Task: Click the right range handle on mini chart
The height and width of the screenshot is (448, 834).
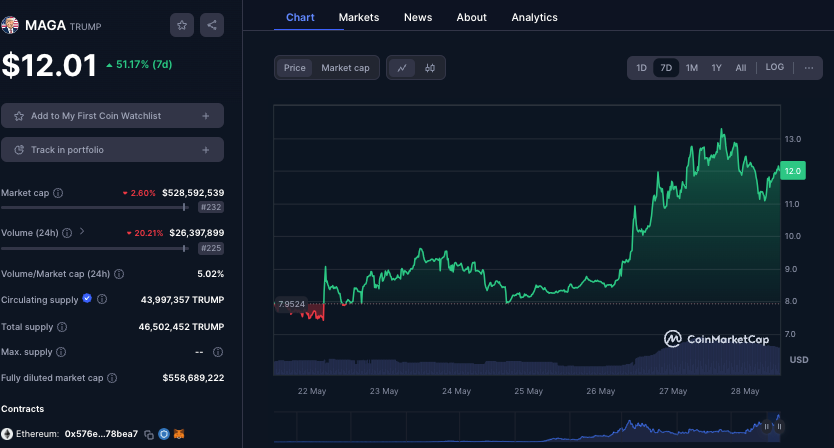Action: pos(779,427)
